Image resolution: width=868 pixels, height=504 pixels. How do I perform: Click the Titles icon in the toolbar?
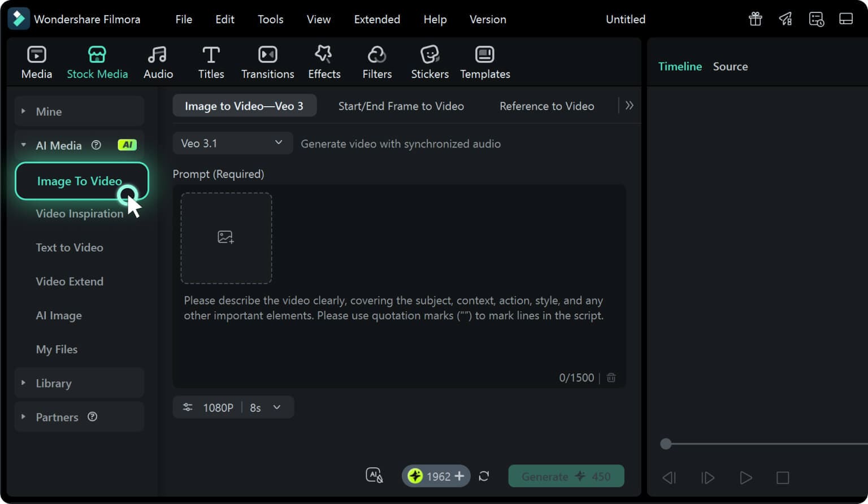[x=211, y=61]
